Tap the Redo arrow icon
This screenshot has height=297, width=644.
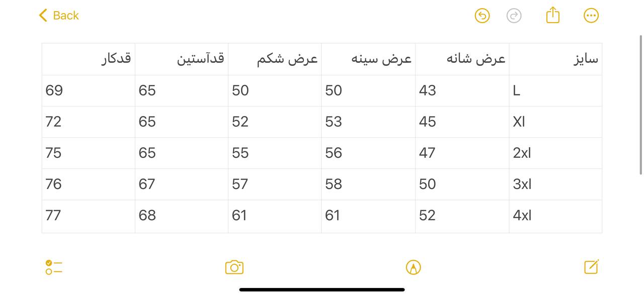(x=514, y=16)
